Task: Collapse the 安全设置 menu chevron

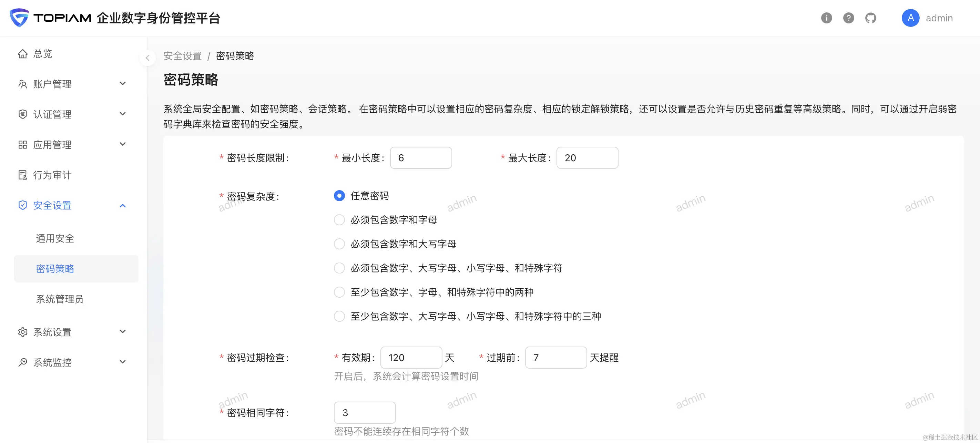Action: (x=123, y=206)
